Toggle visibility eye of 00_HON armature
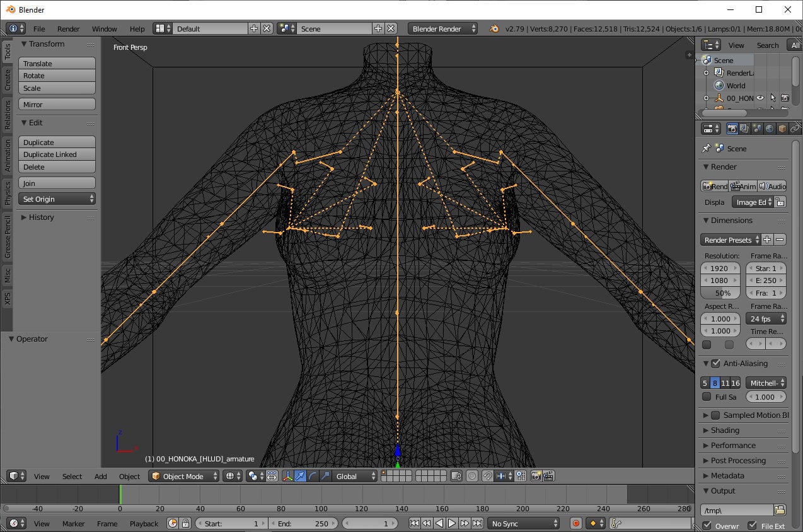 tap(760, 98)
